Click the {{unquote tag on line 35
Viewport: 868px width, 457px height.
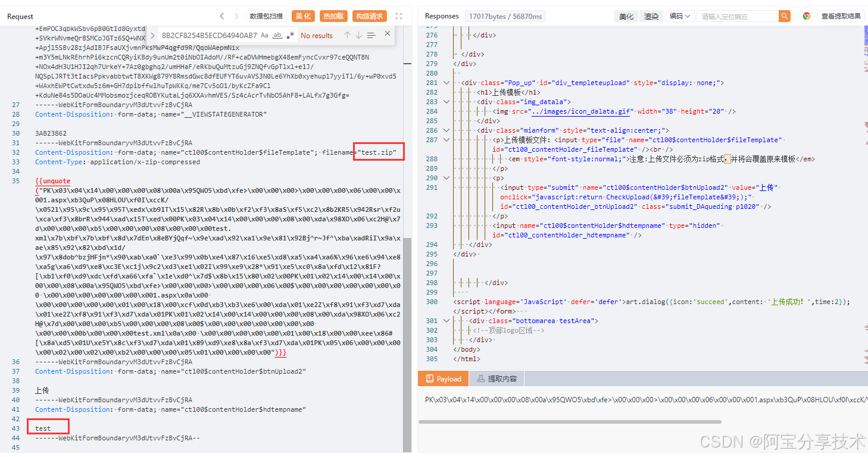point(52,181)
